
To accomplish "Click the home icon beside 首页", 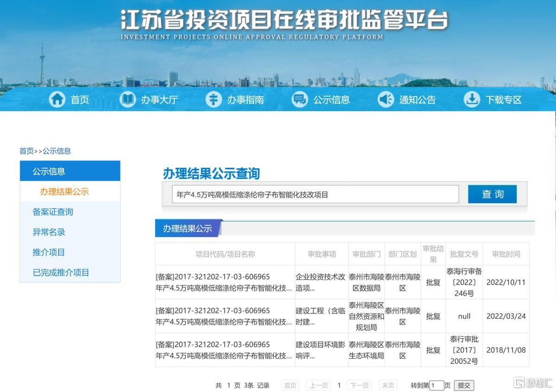I will [57, 99].
